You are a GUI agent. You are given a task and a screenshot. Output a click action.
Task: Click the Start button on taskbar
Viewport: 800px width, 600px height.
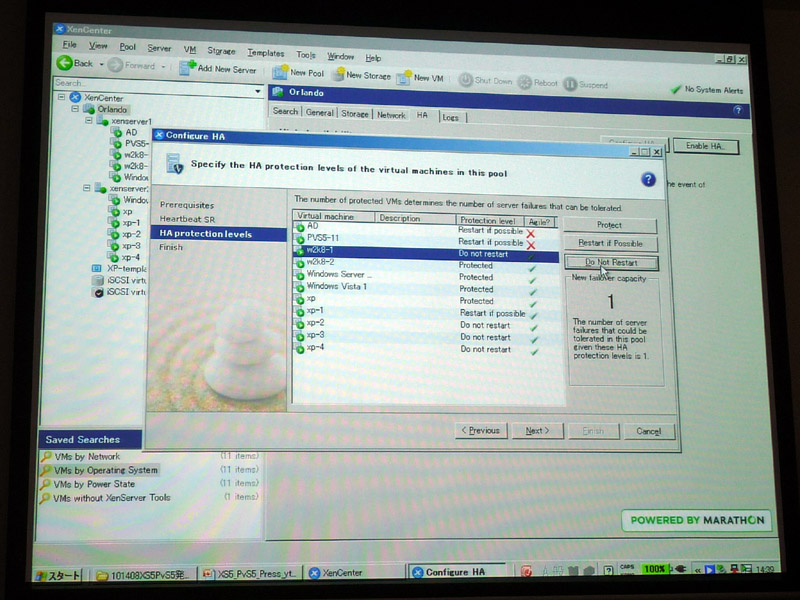click(57, 576)
